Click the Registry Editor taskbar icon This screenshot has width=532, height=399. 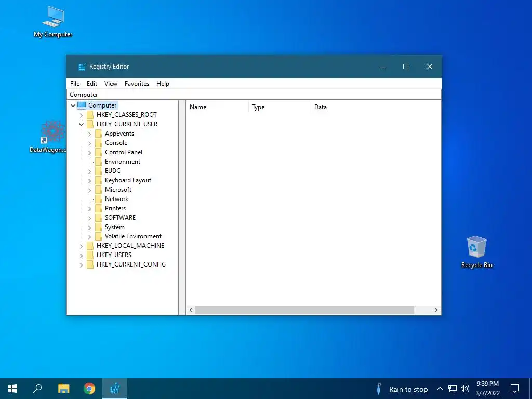coord(115,389)
